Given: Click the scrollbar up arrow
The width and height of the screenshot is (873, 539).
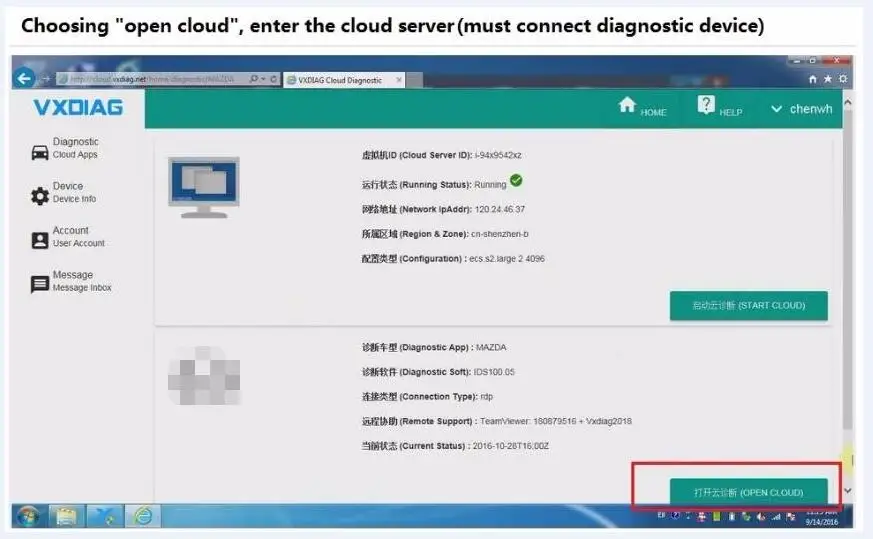Looking at the screenshot, I should (847, 102).
